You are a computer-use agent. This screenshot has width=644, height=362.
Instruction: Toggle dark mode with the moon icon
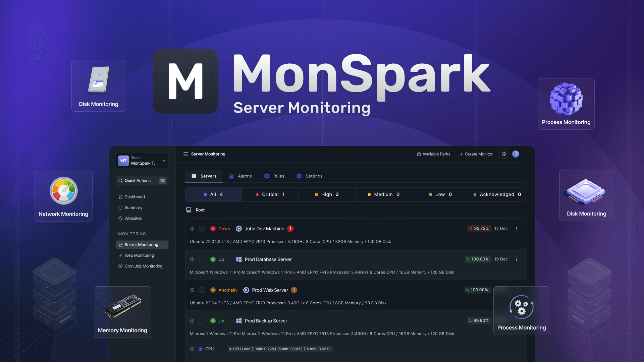(x=503, y=154)
